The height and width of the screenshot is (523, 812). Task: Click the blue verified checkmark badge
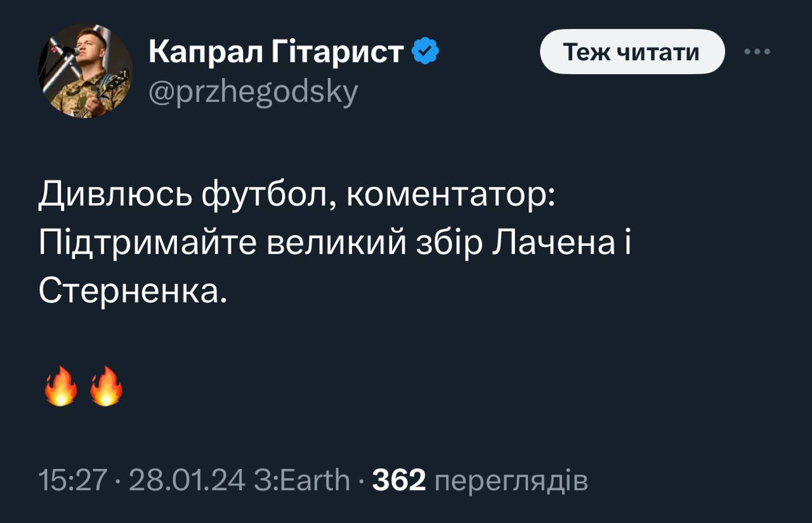point(426,52)
